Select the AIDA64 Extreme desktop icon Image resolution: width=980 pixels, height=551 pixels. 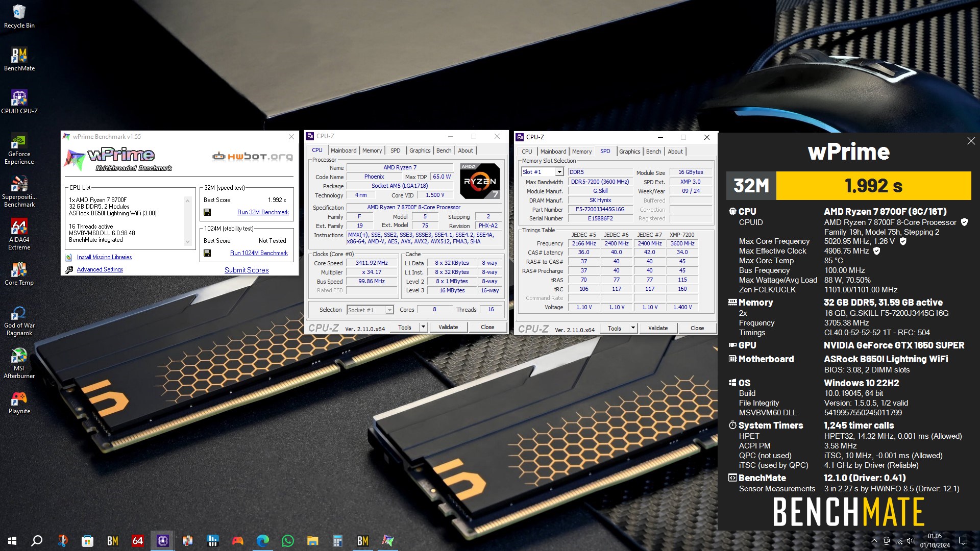19,235
